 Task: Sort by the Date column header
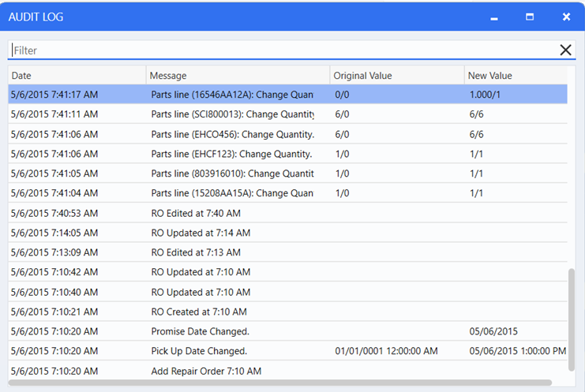pyautogui.click(x=77, y=76)
